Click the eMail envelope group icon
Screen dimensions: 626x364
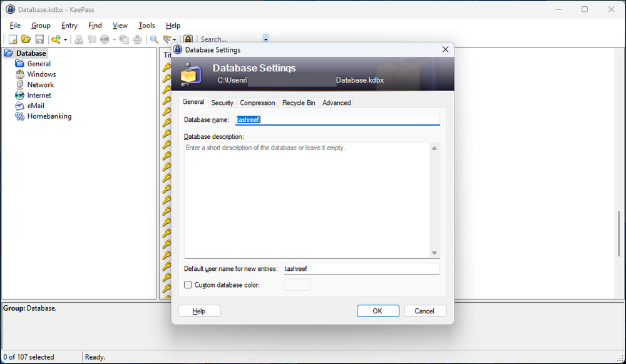[19, 106]
